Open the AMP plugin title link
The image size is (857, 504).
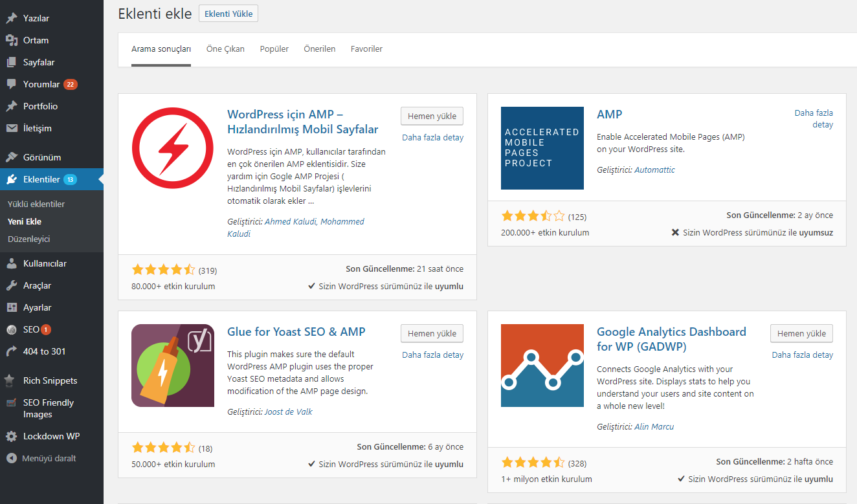click(x=609, y=115)
